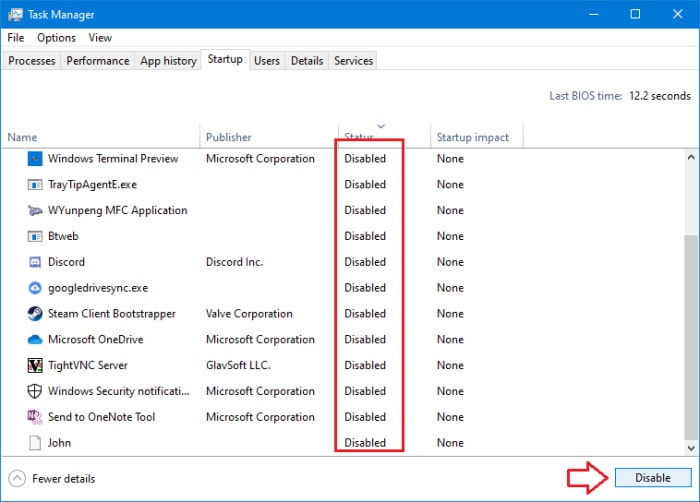The height and width of the screenshot is (502, 700).
Task: Minimize the Task Manager window
Action: [x=594, y=14]
